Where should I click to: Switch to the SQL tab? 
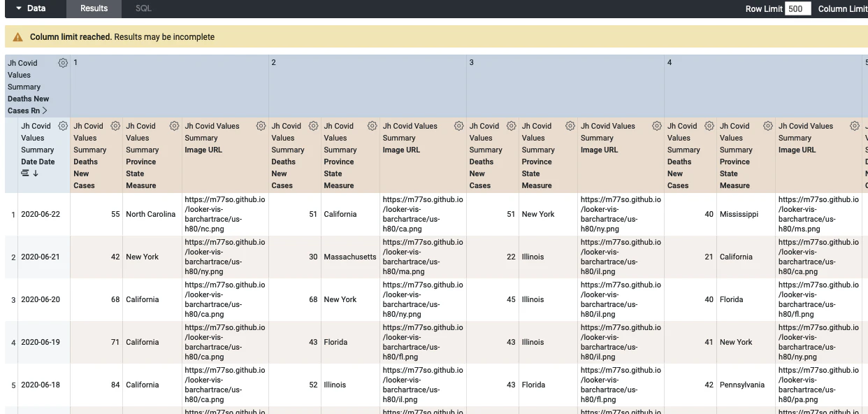click(x=143, y=8)
